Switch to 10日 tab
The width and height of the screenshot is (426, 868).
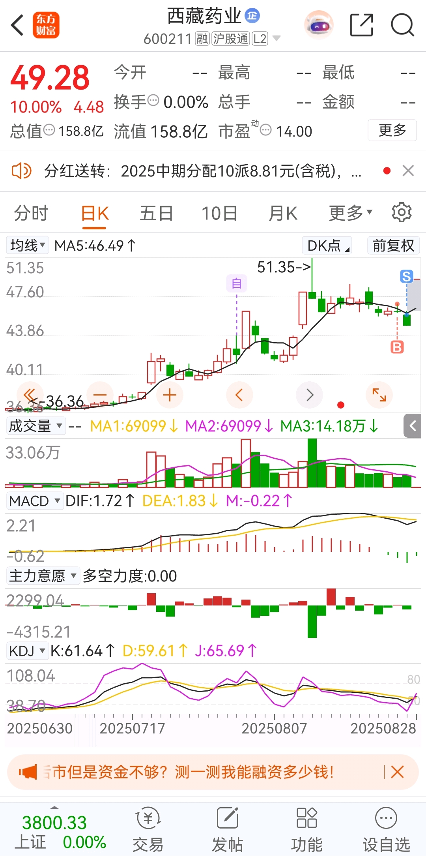(x=219, y=213)
